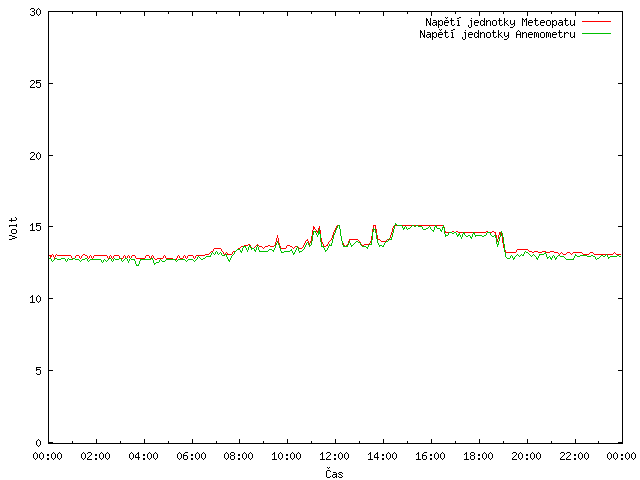Click the legend label 'Napětí jednotky Anemometru'
Viewport: 640px width, 480px height.
(x=497, y=34)
